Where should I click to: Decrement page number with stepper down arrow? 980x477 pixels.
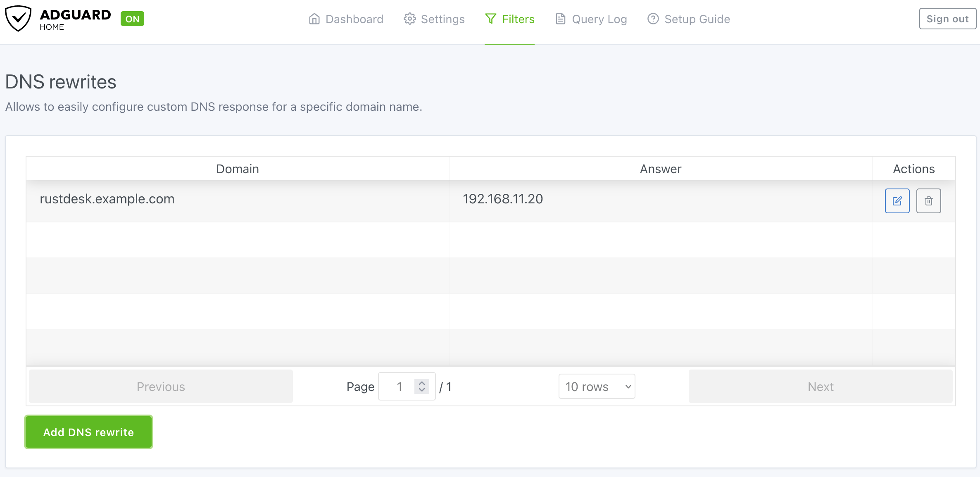pyautogui.click(x=422, y=390)
